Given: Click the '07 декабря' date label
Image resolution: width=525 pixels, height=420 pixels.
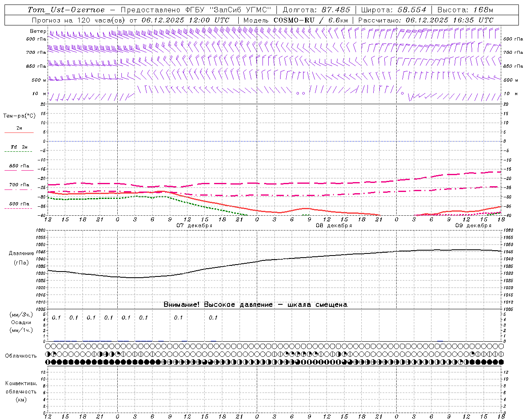Looking at the screenshot, I should (194, 226).
